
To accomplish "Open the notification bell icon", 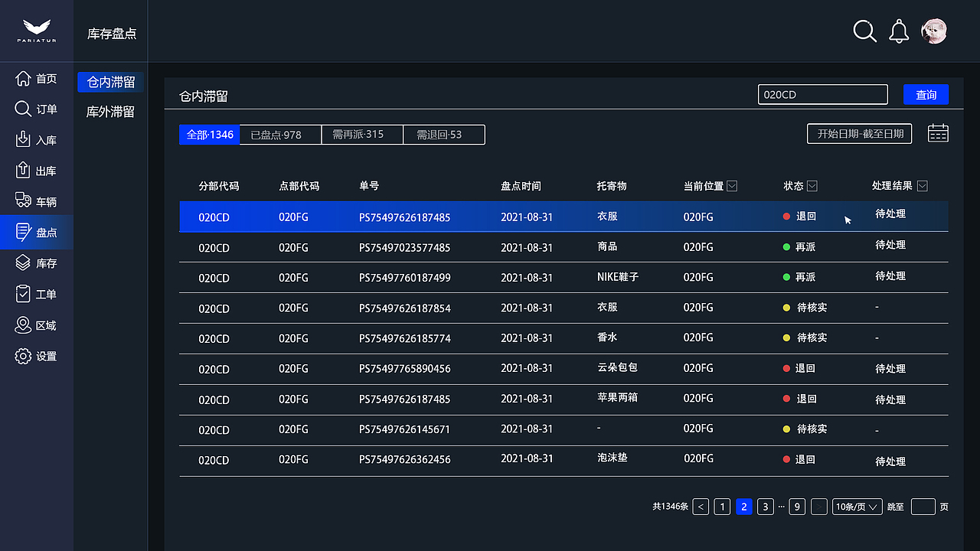I will coord(898,31).
